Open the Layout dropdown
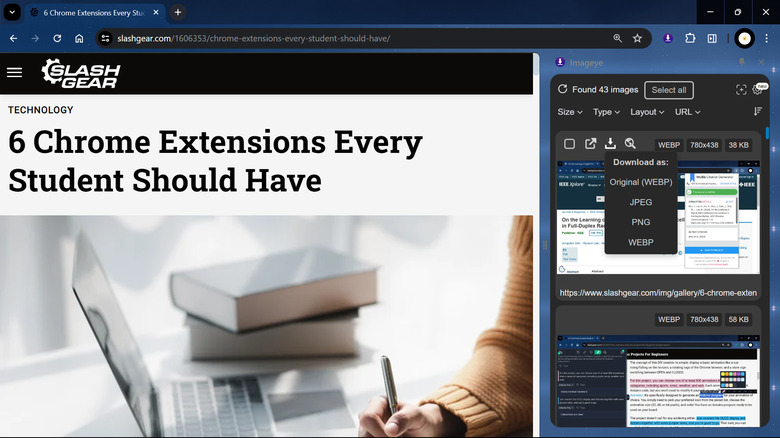This screenshot has height=438, width=780. tap(646, 112)
